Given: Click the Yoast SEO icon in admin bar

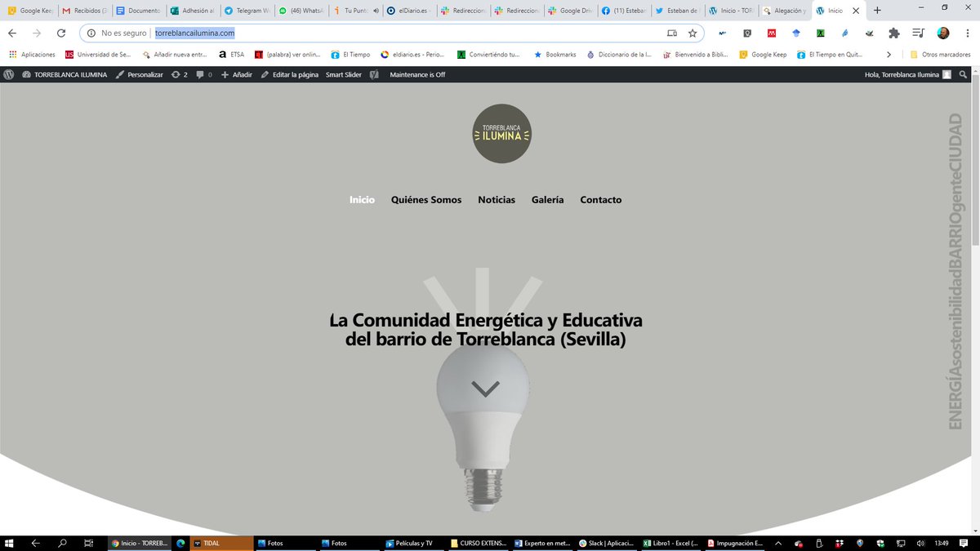Looking at the screenshot, I should coord(374,74).
